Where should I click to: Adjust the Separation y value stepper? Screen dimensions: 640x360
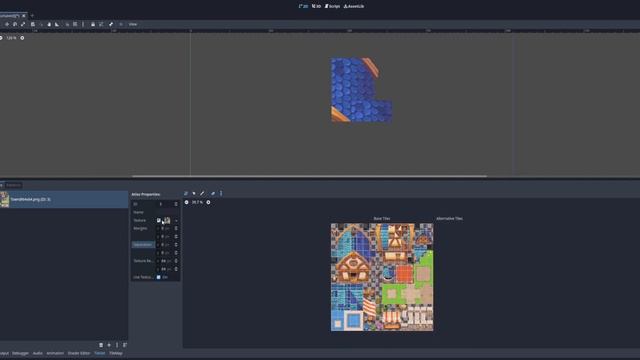176,253
